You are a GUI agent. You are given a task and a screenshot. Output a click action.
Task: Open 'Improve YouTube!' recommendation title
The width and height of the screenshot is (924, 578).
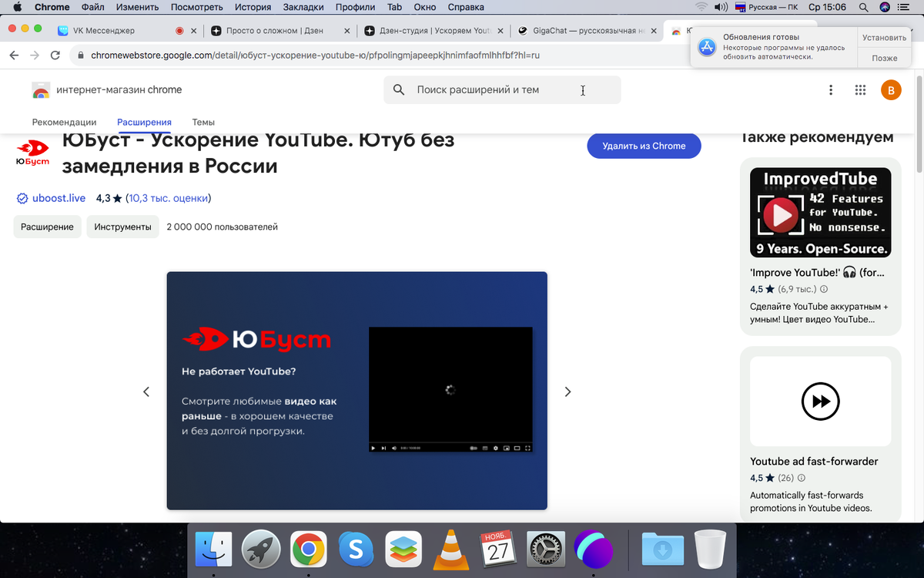pos(817,272)
